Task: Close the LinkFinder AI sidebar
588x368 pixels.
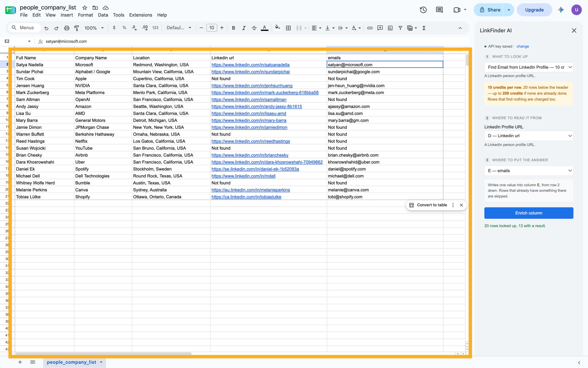Action: click(574, 30)
